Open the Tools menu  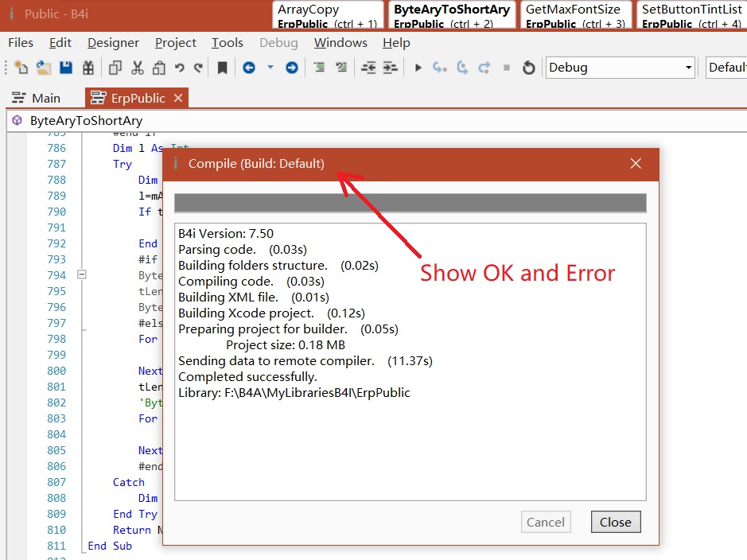click(x=228, y=42)
